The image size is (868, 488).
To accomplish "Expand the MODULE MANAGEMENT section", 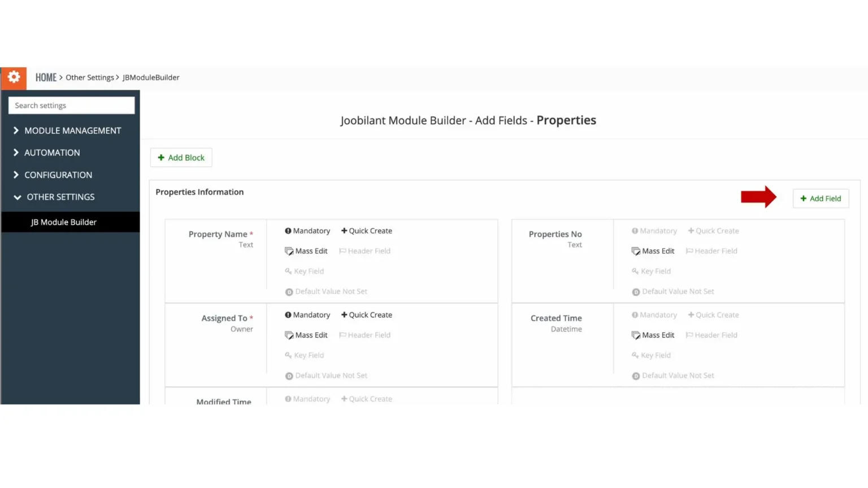I will pos(73,130).
